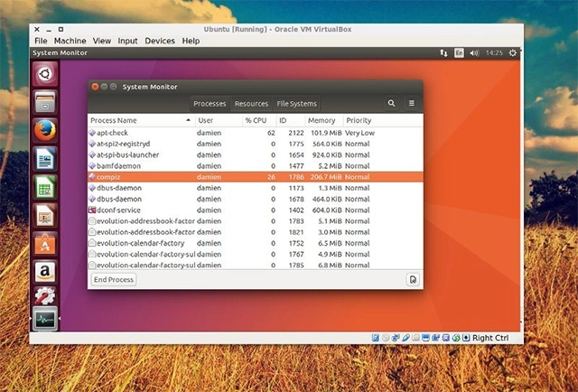Select the at-spi-bus-launcher process row
Screen dimensions: 578x392
coord(256,154)
